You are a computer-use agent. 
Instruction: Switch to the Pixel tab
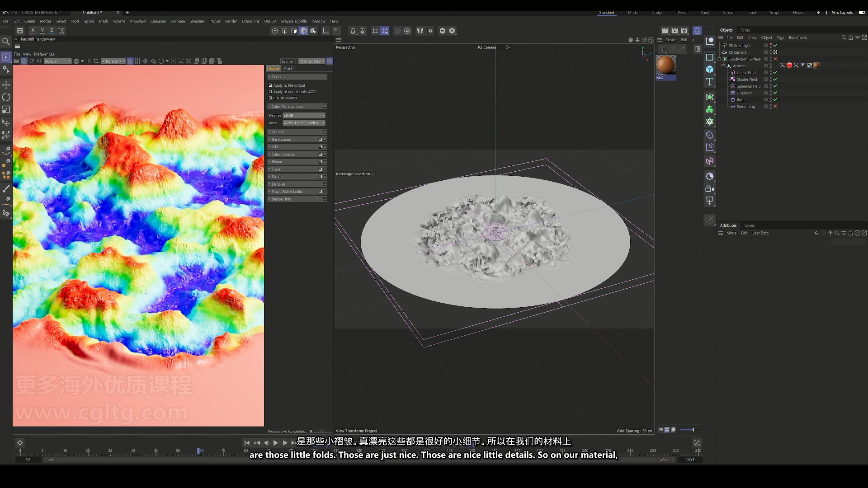(x=288, y=69)
